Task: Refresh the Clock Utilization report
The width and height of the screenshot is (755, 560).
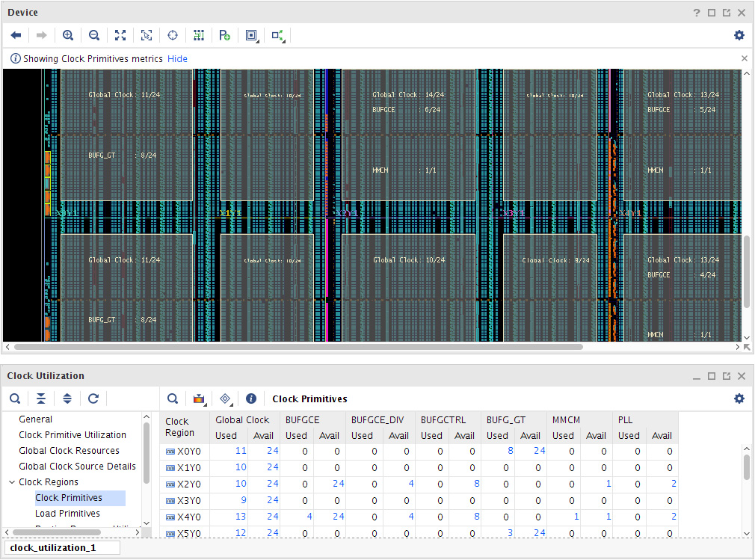Action: [x=93, y=398]
